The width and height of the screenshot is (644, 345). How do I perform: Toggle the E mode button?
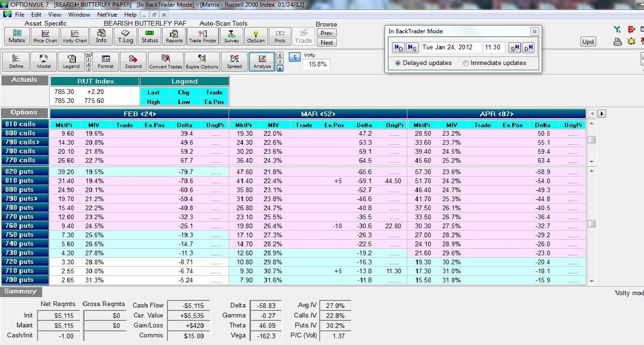pos(280,55)
